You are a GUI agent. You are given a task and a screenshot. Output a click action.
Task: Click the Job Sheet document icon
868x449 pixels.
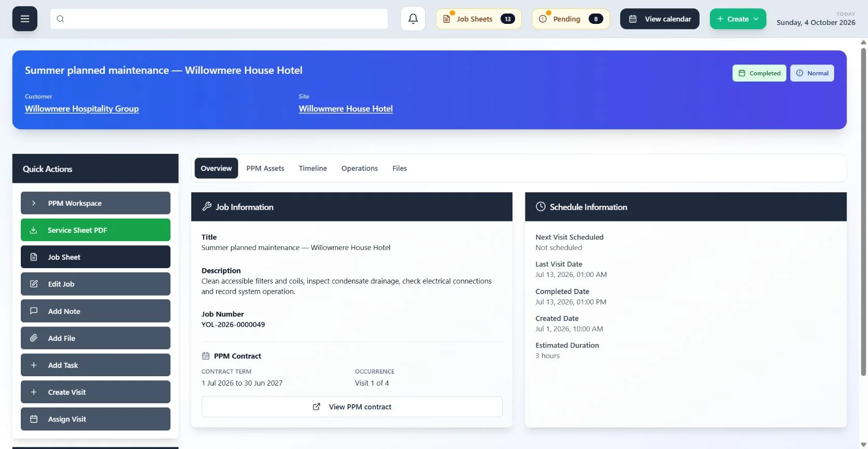[34, 257]
